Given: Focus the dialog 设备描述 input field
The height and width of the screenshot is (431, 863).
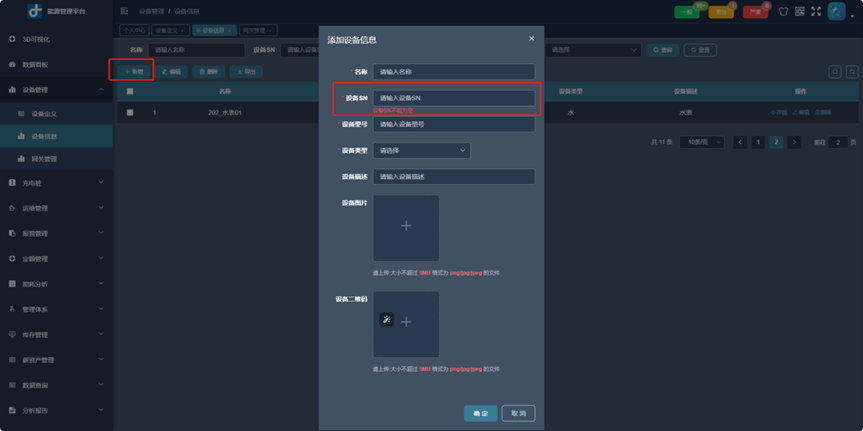Looking at the screenshot, I should tap(454, 177).
